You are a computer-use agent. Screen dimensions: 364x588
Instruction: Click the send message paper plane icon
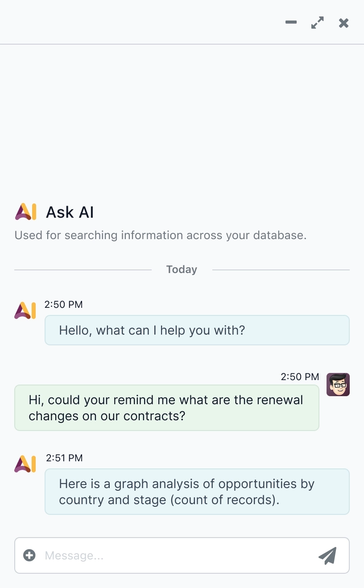coord(327,555)
